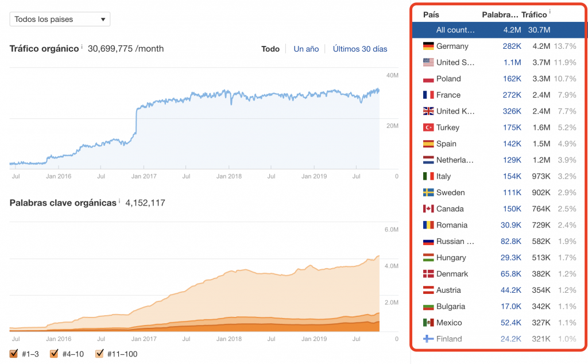Show the Todo full time range
This screenshot has width=588, height=364.
270,49
